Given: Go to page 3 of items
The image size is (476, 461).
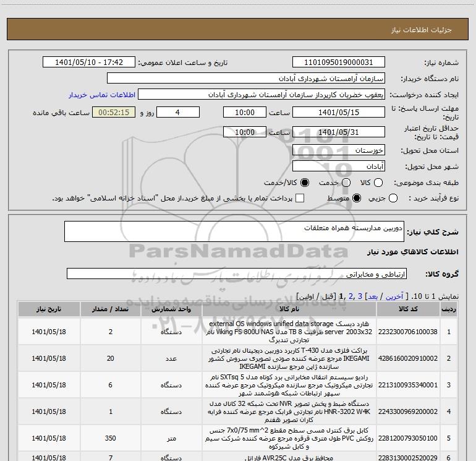Looking at the screenshot, I should (360, 296).
